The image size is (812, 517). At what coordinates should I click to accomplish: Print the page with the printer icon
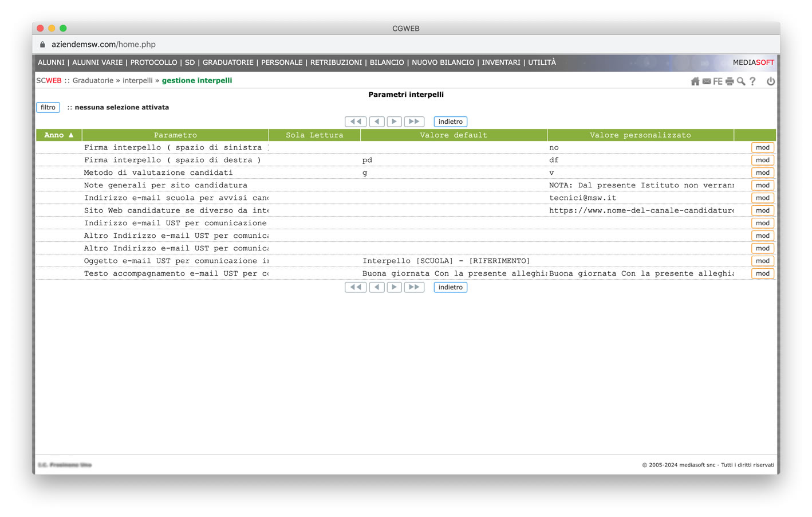click(730, 81)
